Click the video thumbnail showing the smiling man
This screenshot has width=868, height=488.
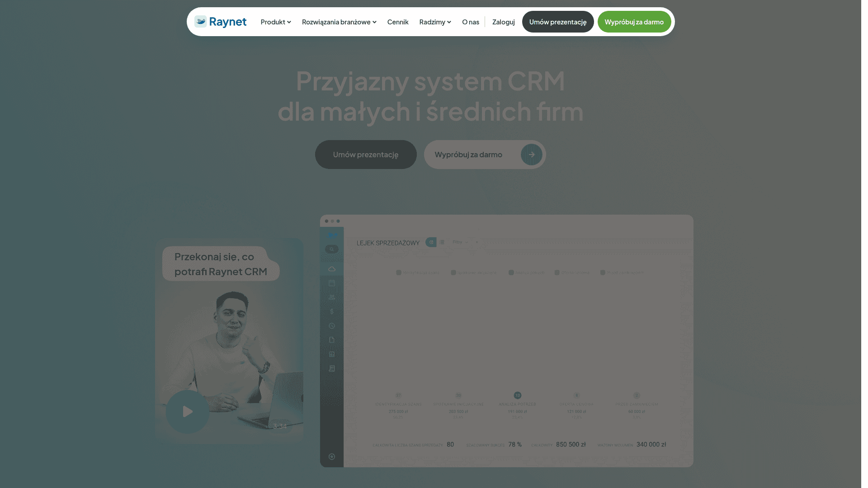229,340
